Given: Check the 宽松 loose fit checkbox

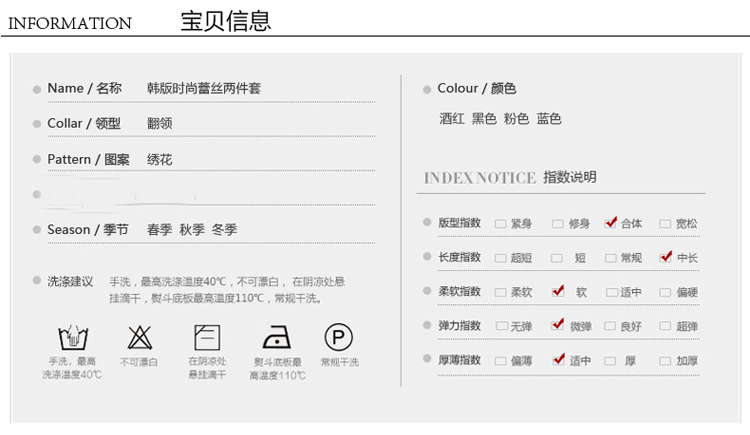Looking at the screenshot, I should point(665,224).
